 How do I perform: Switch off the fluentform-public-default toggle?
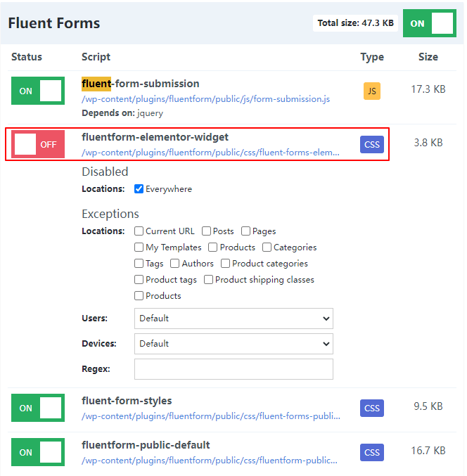tap(38, 452)
